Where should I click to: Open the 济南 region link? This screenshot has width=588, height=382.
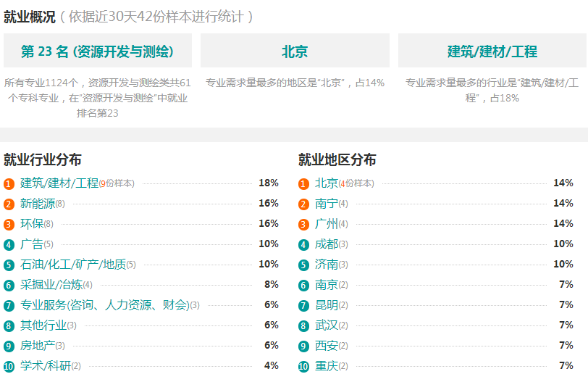(x=327, y=264)
